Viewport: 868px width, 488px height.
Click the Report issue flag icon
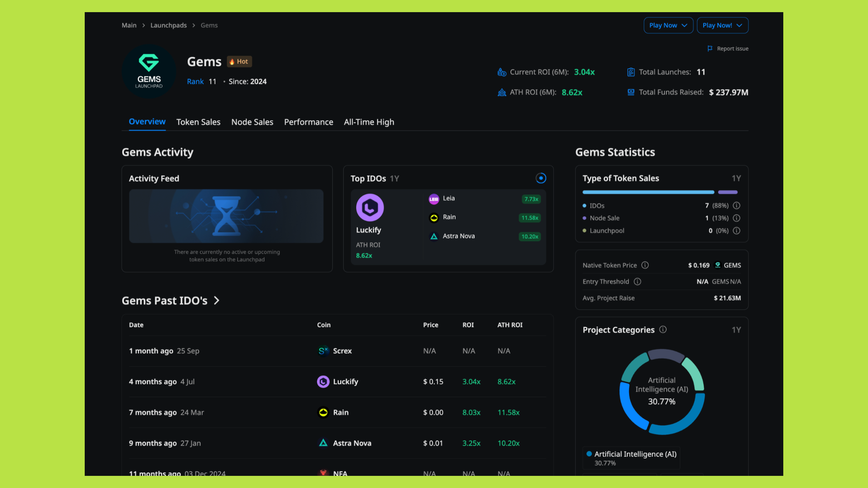click(x=710, y=49)
